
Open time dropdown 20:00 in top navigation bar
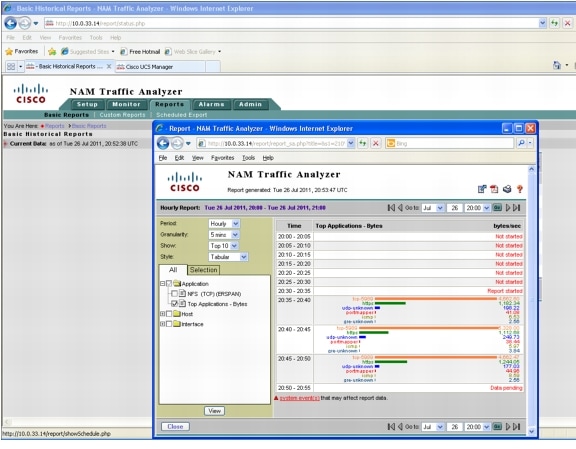click(x=478, y=208)
